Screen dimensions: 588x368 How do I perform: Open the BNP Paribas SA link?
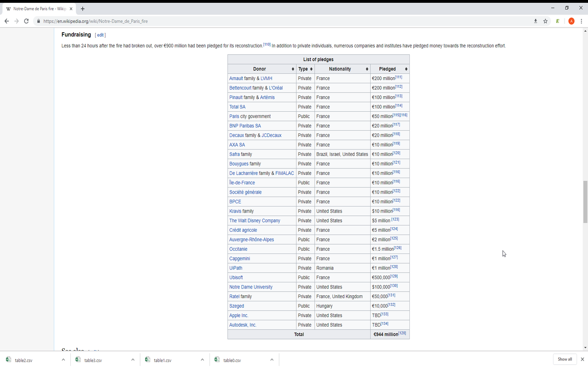tap(245, 126)
